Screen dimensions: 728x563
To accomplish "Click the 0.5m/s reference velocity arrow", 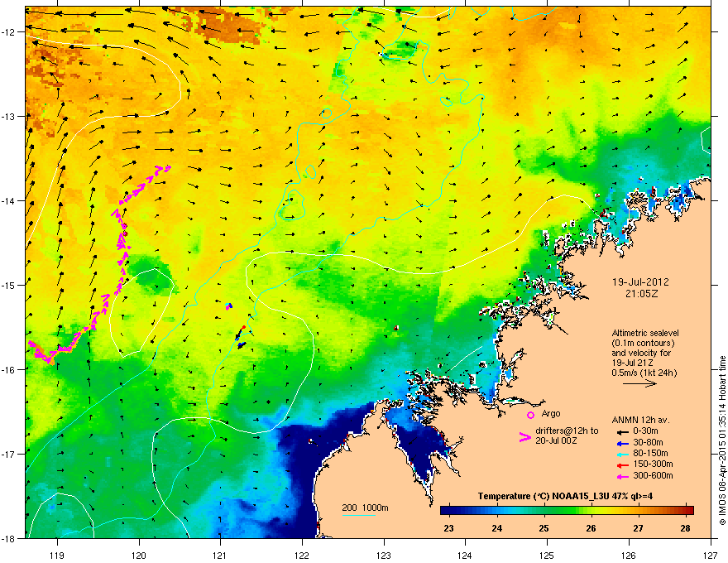I will click(x=639, y=383).
